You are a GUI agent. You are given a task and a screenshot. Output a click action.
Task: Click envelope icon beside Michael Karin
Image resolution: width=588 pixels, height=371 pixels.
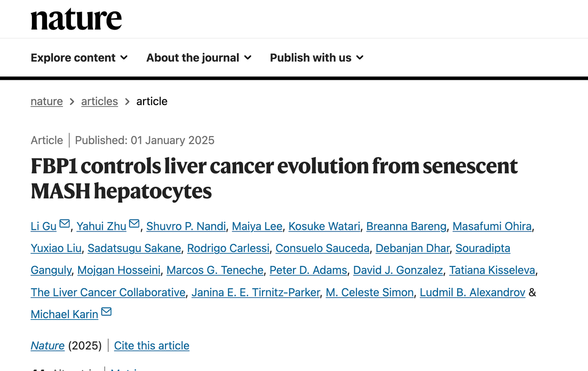point(107,312)
